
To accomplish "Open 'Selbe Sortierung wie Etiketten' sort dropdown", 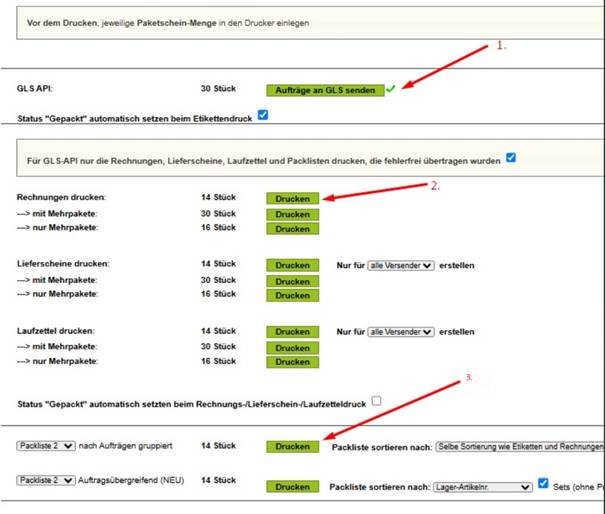I will [x=518, y=446].
